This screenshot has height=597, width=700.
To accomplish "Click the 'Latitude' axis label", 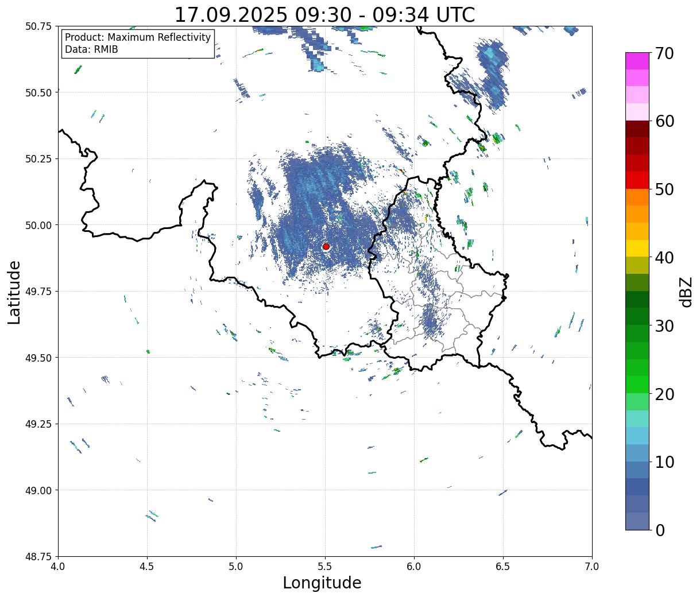I will click(x=14, y=292).
